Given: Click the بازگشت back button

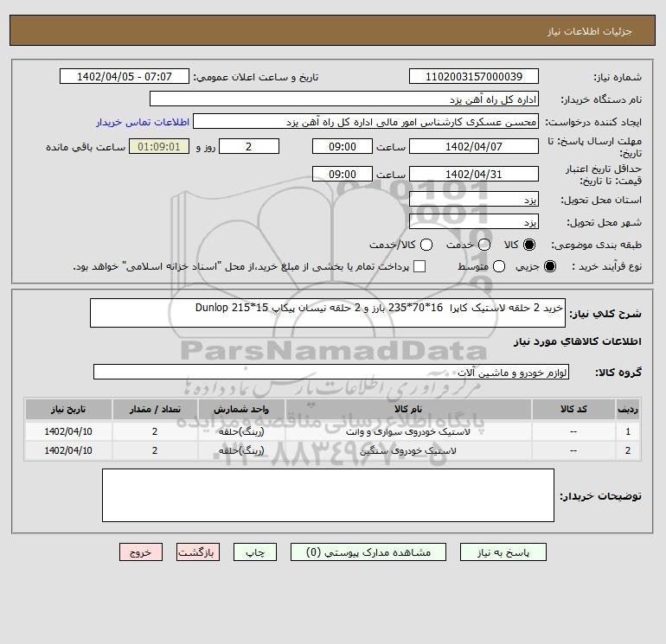Looking at the screenshot, I should [x=198, y=552].
